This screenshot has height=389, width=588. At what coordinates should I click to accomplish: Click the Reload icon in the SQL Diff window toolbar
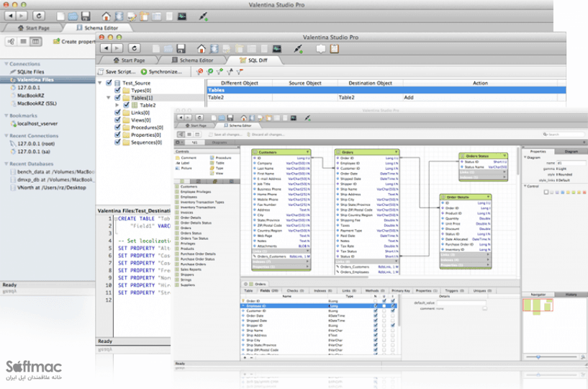pos(135,48)
